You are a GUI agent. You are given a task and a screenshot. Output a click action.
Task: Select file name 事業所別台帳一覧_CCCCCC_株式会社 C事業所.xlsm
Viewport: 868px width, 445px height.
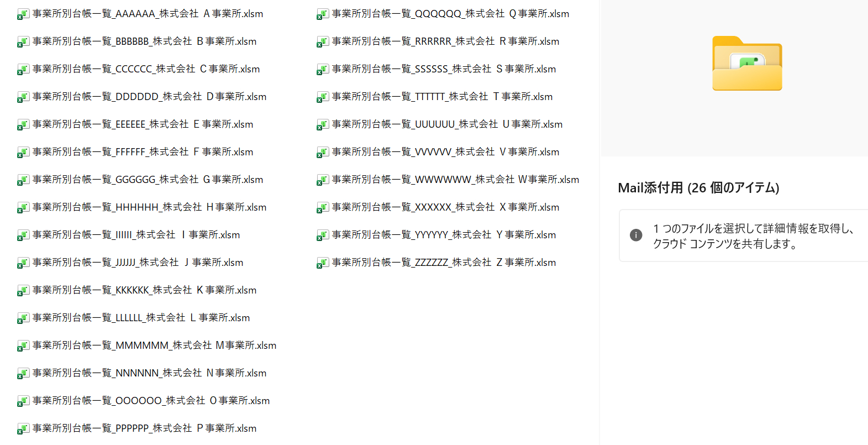click(146, 69)
